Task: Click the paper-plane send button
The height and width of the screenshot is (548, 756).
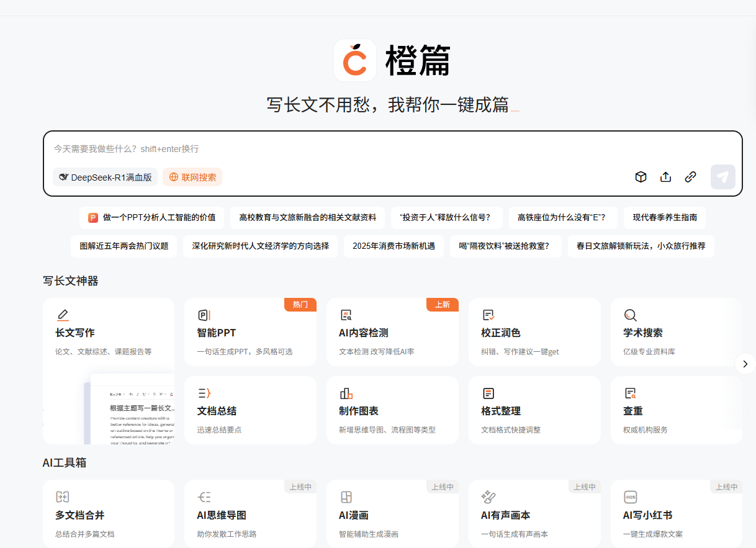Action: point(723,177)
